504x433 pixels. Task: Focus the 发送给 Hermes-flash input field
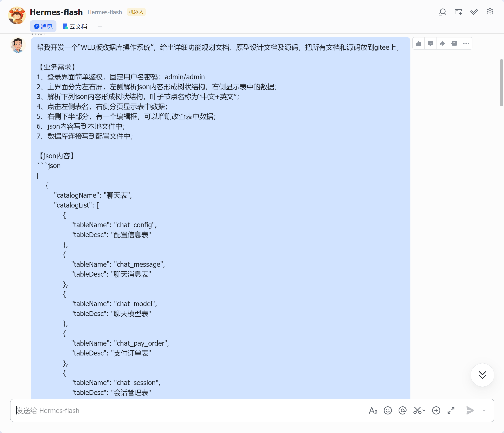coord(190,411)
